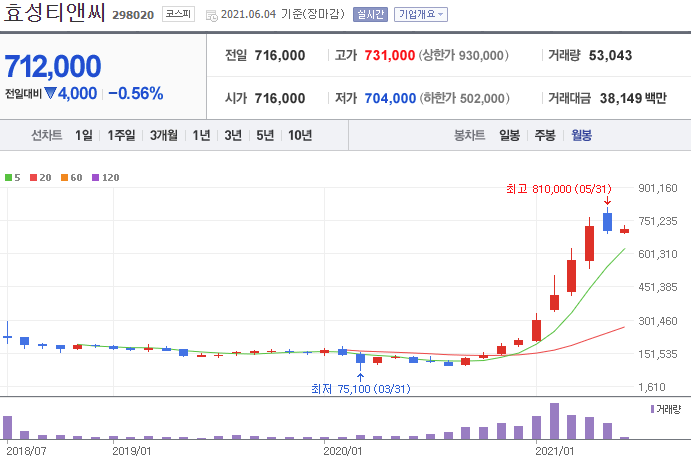Click the 1,610 y-axis label
This screenshot has width=691, height=462.
click(652, 387)
